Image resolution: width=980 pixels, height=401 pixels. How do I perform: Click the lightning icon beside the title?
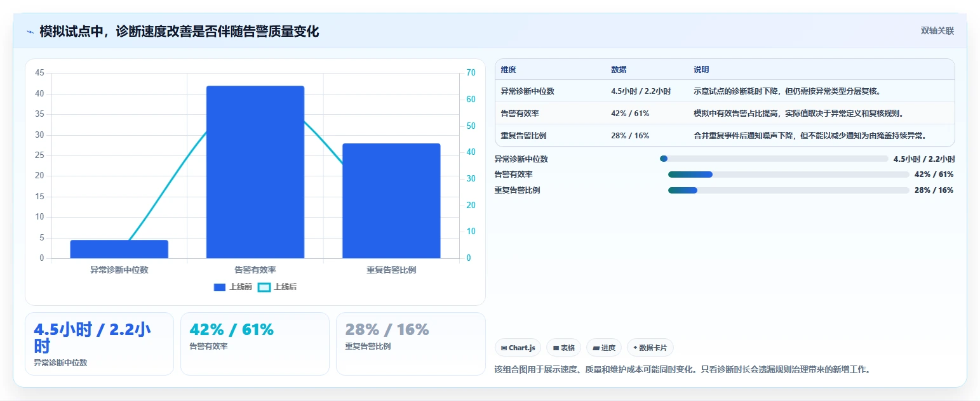pos(30,32)
